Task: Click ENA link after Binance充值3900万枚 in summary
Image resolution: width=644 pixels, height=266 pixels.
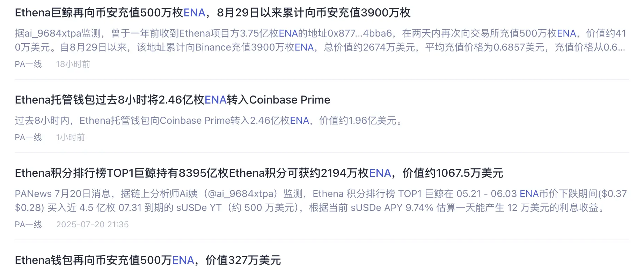Action: pyautogui.click(x=304, y=47)
